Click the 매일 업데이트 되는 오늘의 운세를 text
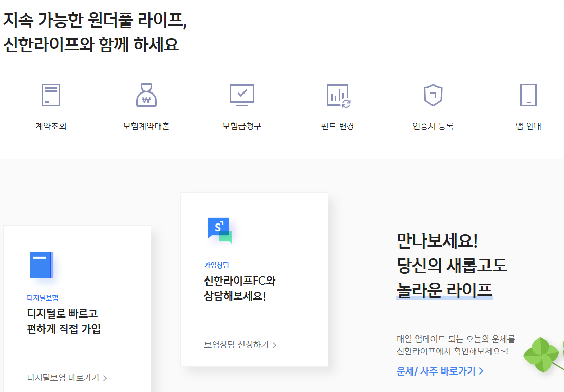The width and height of the screenshot is (564, 392). coord(456,339)
